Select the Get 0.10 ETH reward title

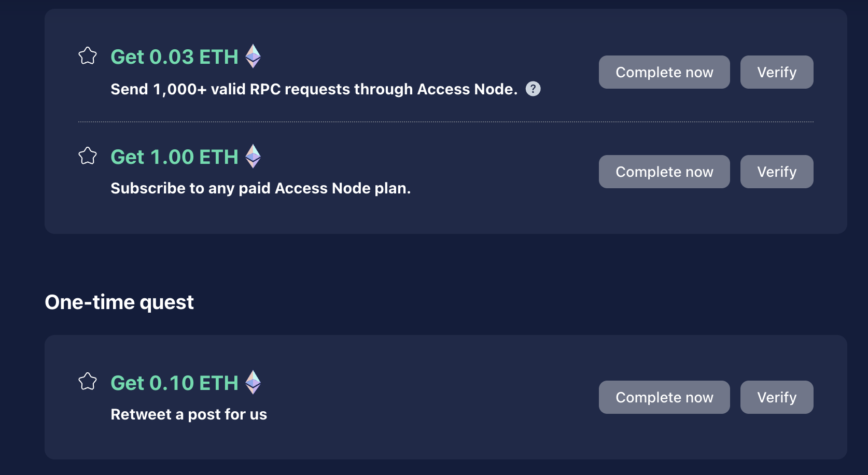[x=175, y=383]
